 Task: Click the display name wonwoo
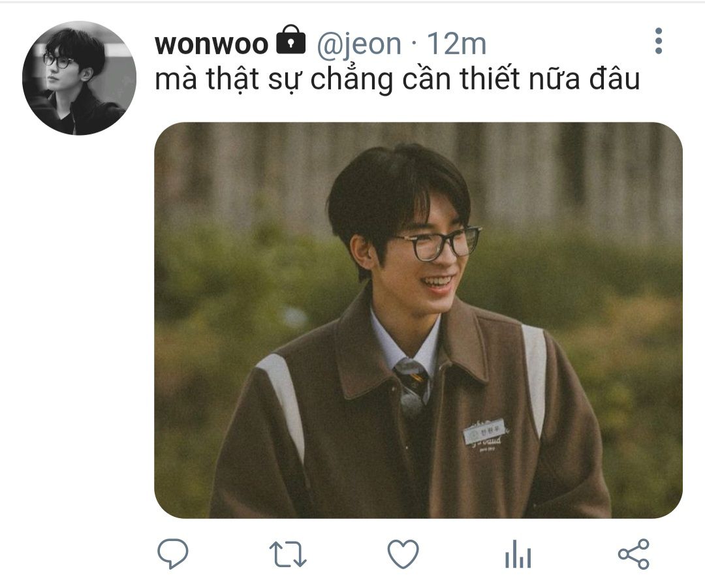pos(211,44)
